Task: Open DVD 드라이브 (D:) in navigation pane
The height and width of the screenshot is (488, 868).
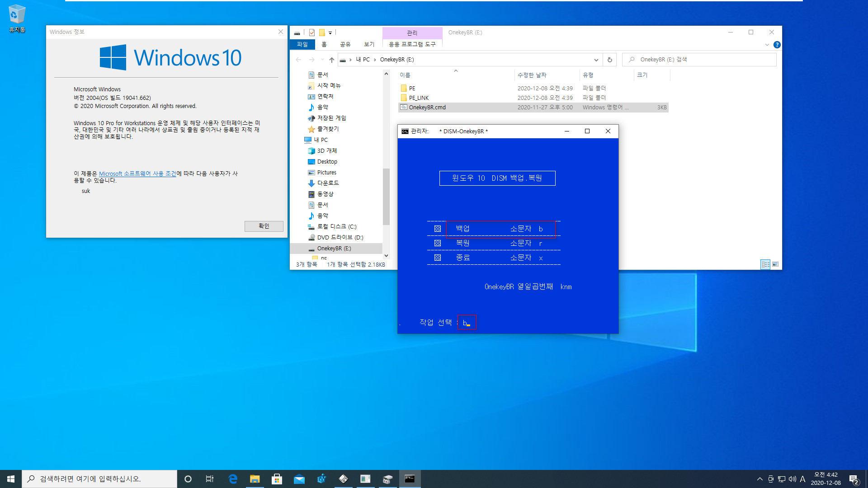Action: (340, 237)
